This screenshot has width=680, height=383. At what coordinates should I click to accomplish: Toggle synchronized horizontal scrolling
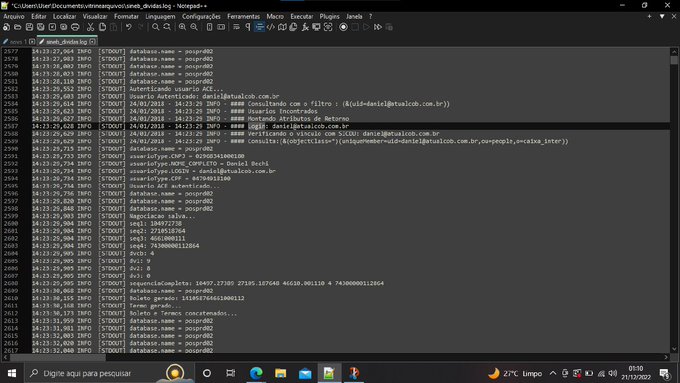tap(221, 27)
